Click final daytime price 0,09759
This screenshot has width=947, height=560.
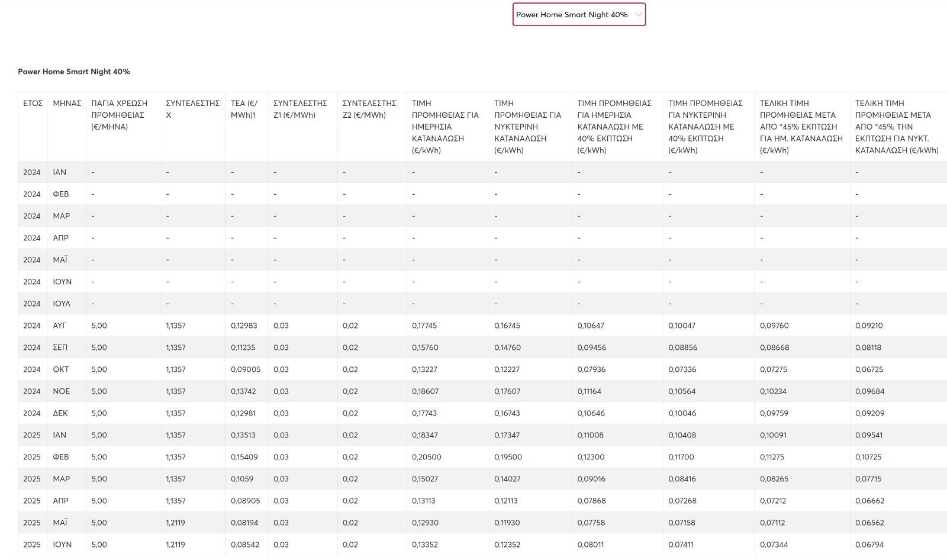pos(774,413)
